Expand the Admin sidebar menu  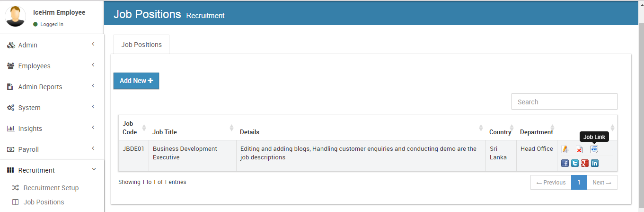pos(52,45)
